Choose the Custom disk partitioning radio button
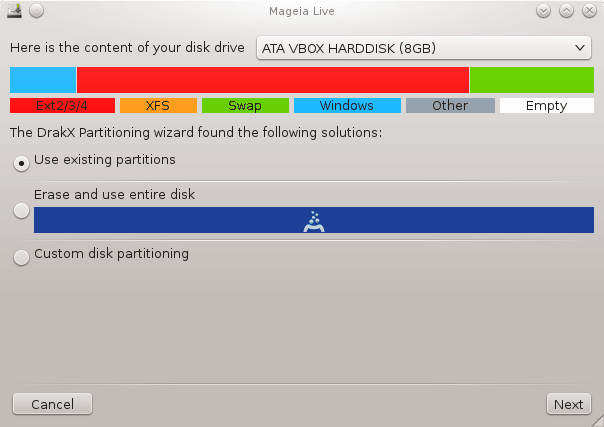This screenshot has width=604, height=427. [x=22, y=257]
